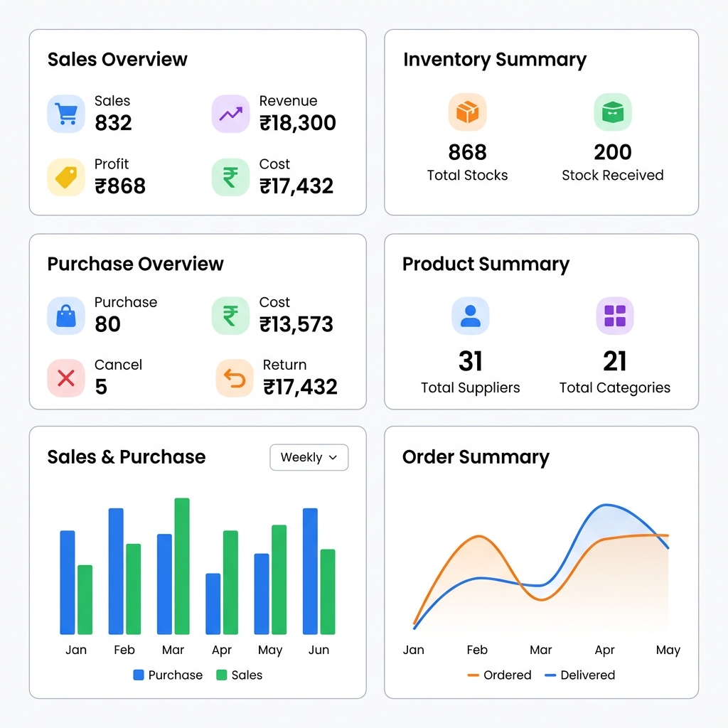The image size is (728, 728).
Task: Click the May label in Sales & Purchase chart
Action: point(270,650)
